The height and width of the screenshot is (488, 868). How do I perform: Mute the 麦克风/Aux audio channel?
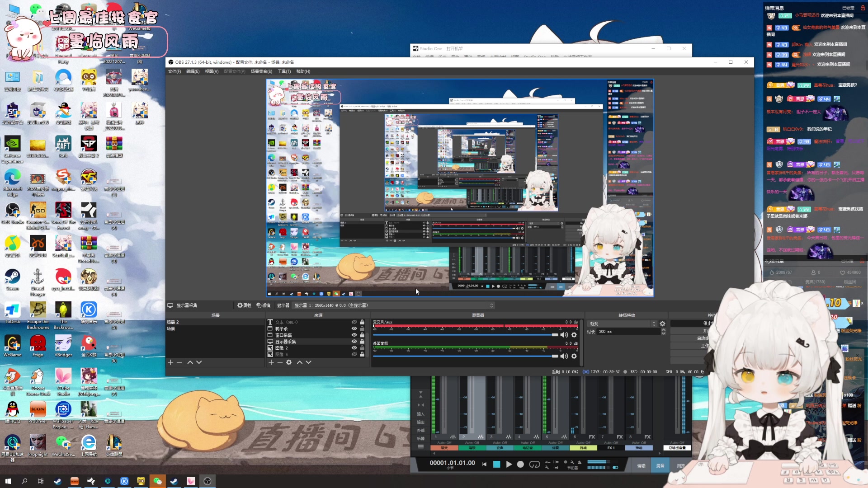564,335
